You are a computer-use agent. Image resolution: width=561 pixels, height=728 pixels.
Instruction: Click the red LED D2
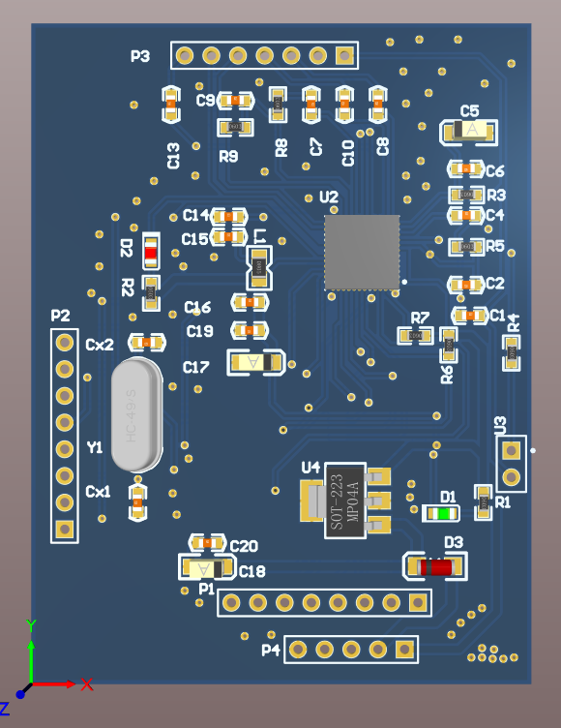[151, 251]
